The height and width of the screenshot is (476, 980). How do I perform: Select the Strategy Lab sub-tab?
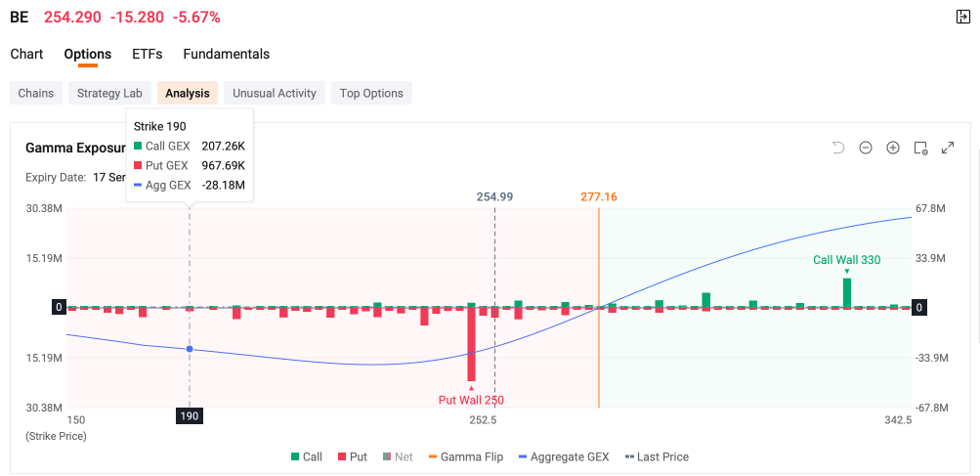pos(109,93)
